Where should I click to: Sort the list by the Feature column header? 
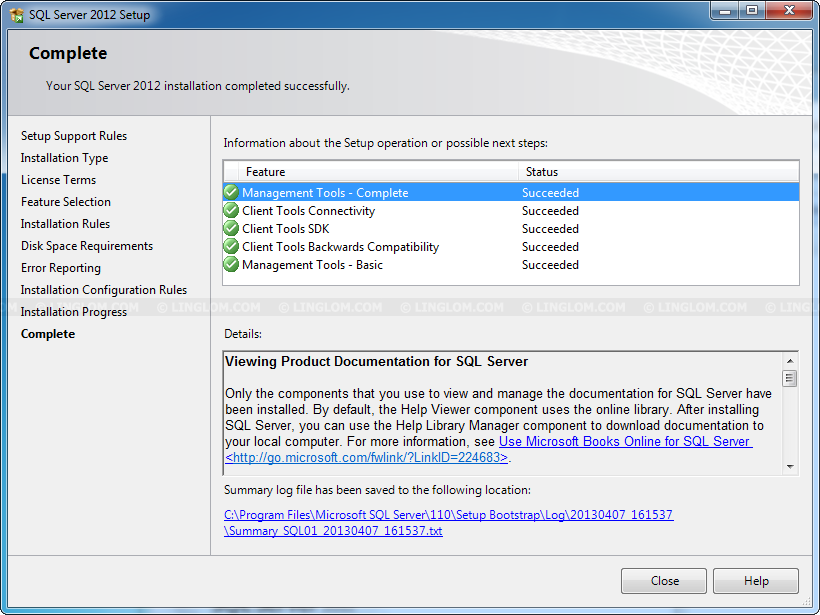coord(378,172)
